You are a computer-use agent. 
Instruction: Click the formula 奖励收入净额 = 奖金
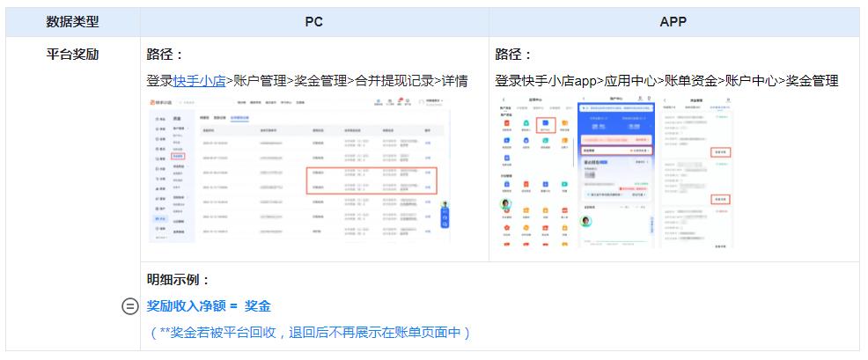click(x=209, y=305)
